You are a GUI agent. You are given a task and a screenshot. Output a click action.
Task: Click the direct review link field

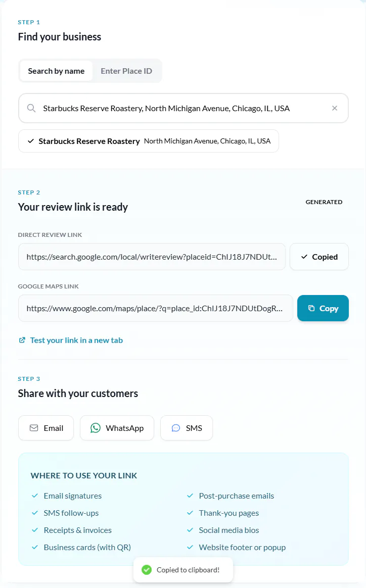(x=152, y=257)
